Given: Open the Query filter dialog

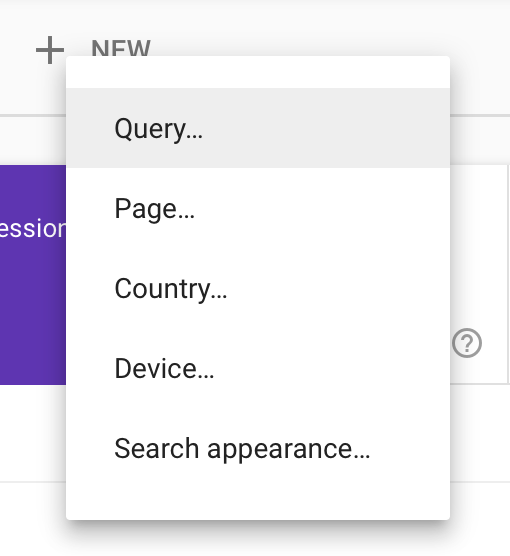Looking at the screenshot, I should [x=258, y=128].
